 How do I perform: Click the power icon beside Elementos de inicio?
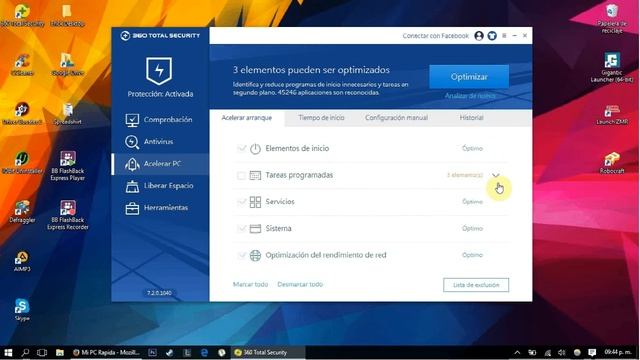(255, 149)
